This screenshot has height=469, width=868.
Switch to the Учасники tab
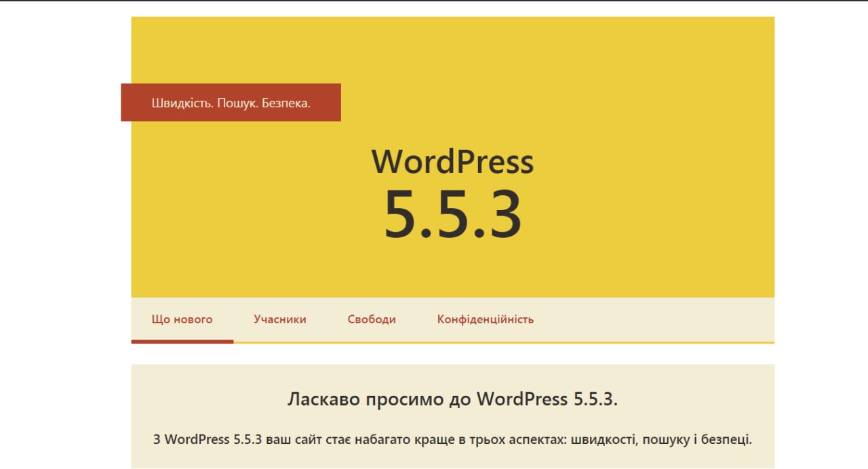280,320
